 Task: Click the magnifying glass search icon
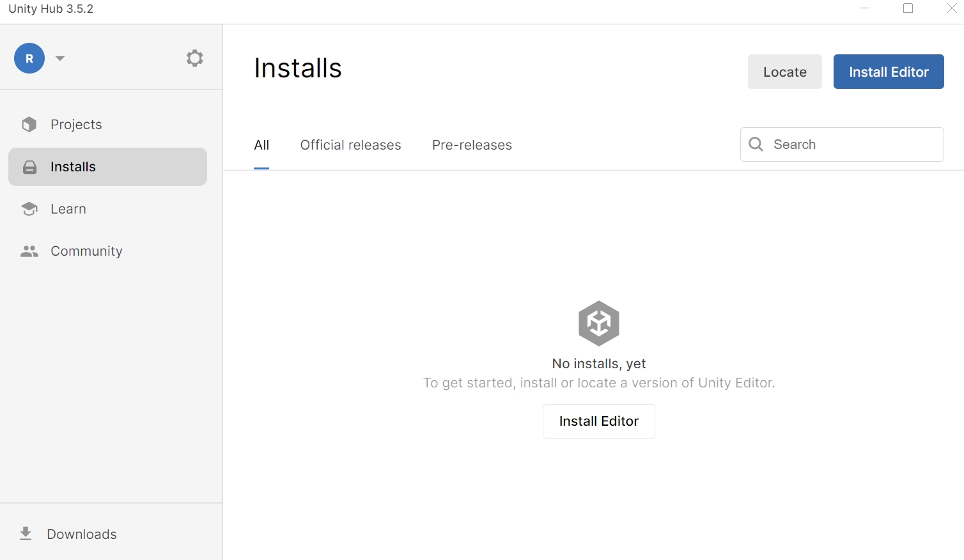point(756,144)
